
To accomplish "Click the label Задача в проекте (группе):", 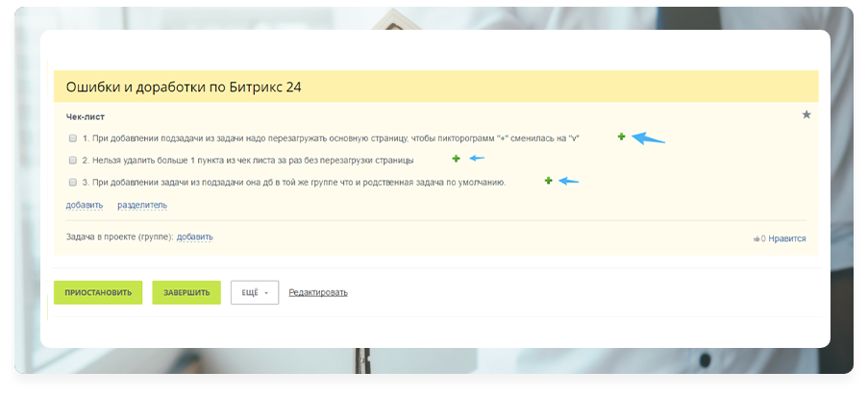I will 119,237.
